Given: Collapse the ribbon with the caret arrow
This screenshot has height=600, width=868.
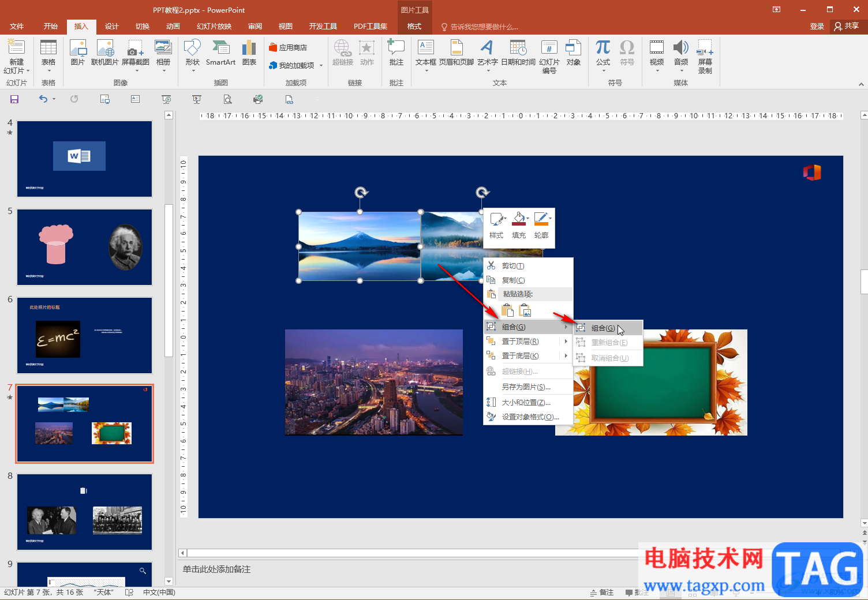Looking at the screenshot, I should click(x=861, y=84).
